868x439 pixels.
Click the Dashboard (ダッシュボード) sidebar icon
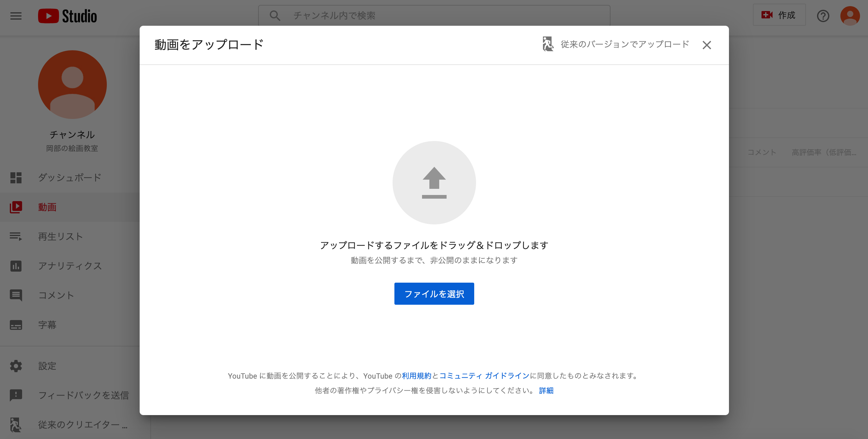point(16,178)
